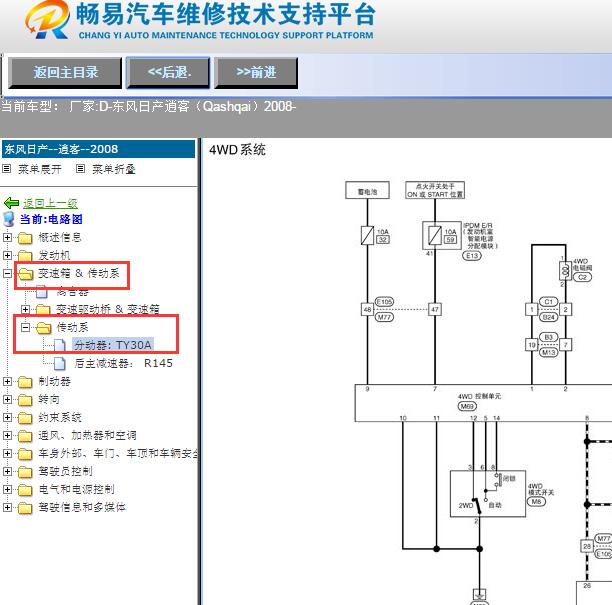Expand the 变速驱动桥 & 变速箱 node
Viewport: 612px width, 605px height.
pyautogui.click(x=25, y=310)
